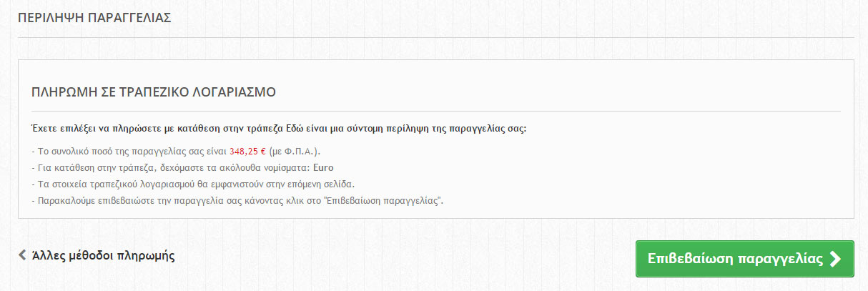Click the bold Euro currency text
The height and width of the screenshot is (291, 868).
323,168
